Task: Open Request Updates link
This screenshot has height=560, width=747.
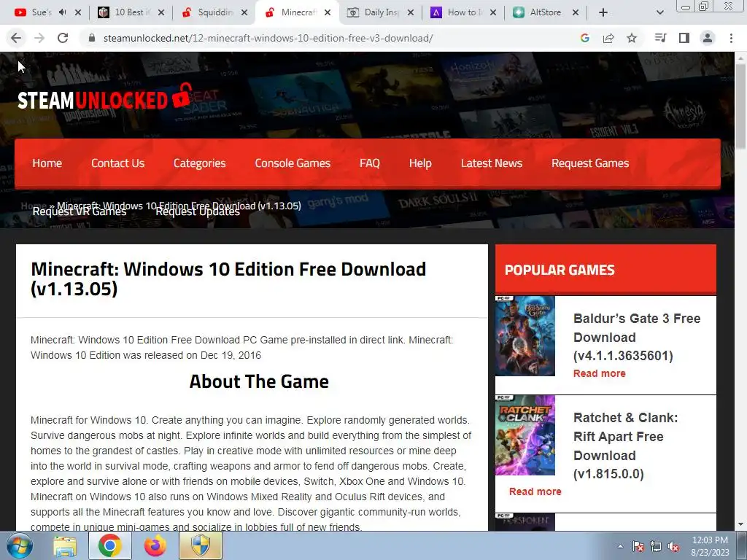Action: 198,212
